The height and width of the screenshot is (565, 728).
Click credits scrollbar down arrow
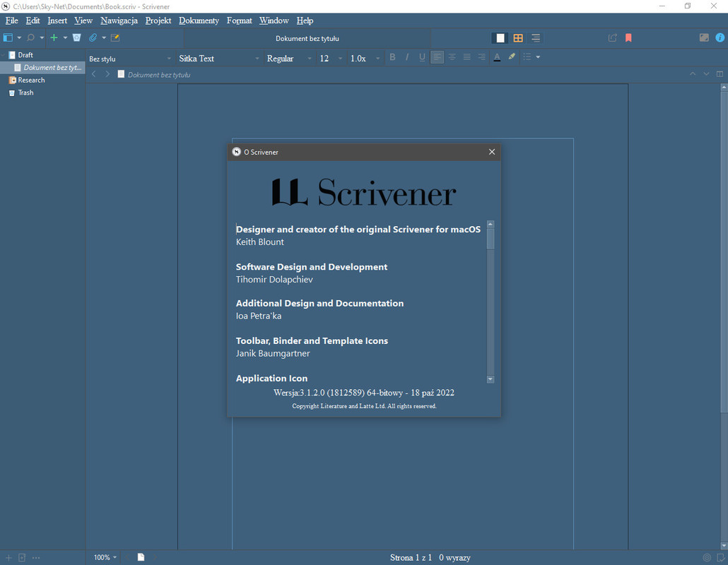490,379
